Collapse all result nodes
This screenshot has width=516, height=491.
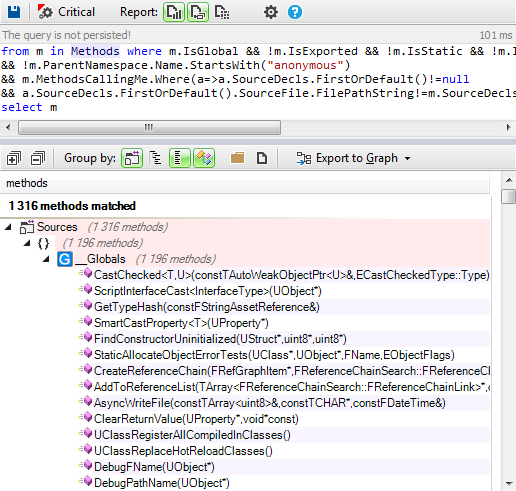[x=38, y=158]
